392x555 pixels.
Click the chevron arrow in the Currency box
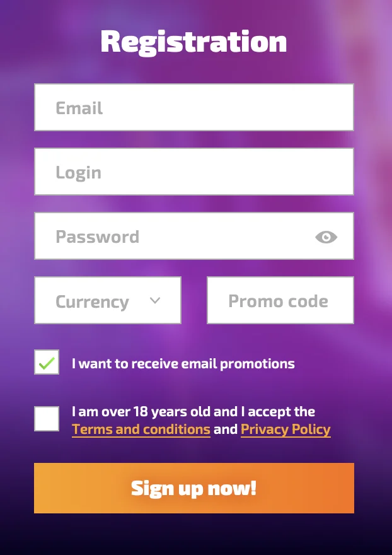tap(155, 300)
